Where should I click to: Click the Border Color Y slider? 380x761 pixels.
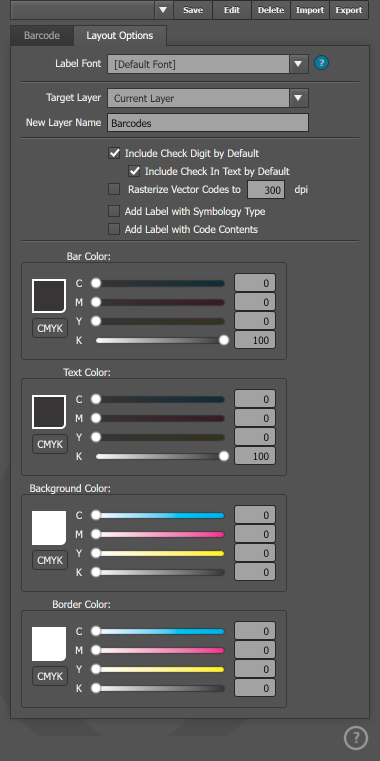tap(160, 669)
